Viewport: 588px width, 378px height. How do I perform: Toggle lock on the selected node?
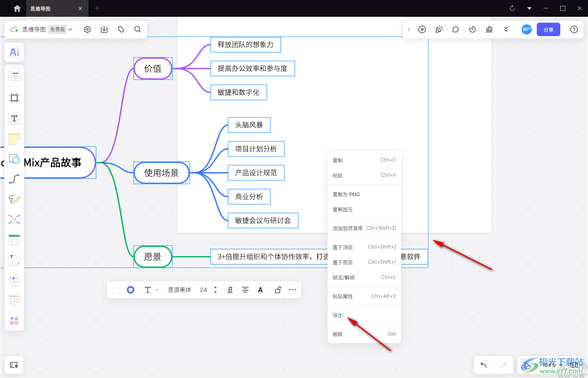(278, 290)
